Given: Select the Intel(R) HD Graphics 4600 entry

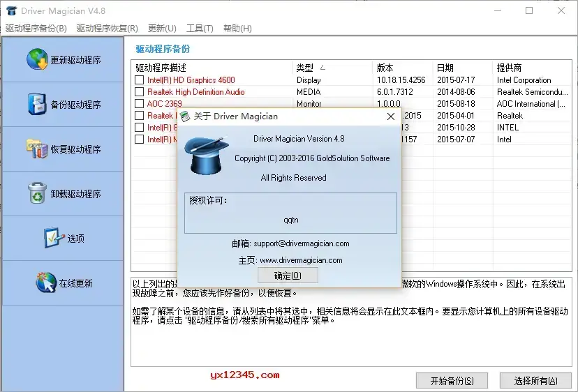Looking at the screenshot, I should [191, 80].
